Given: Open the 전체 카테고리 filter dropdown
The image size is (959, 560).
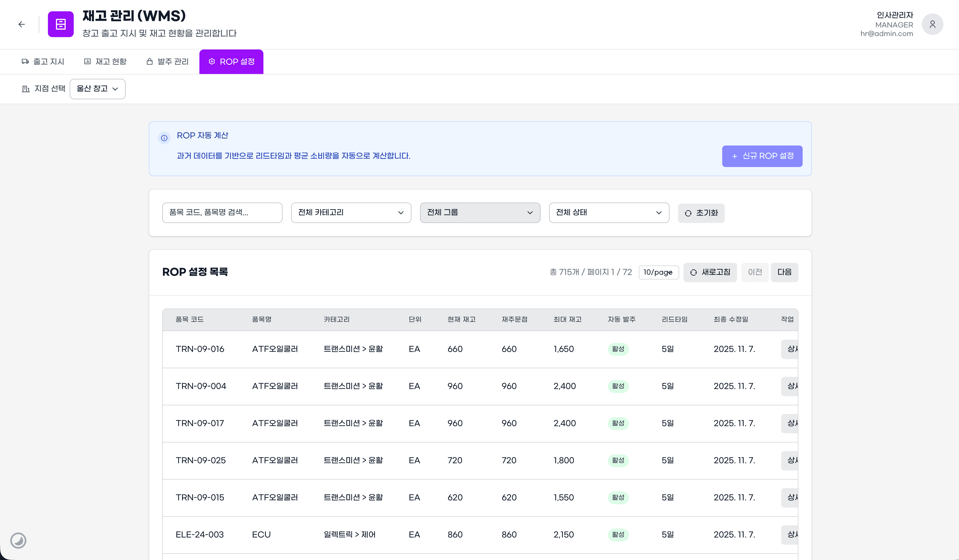Looking at the screenshot, I should [351, 213].
